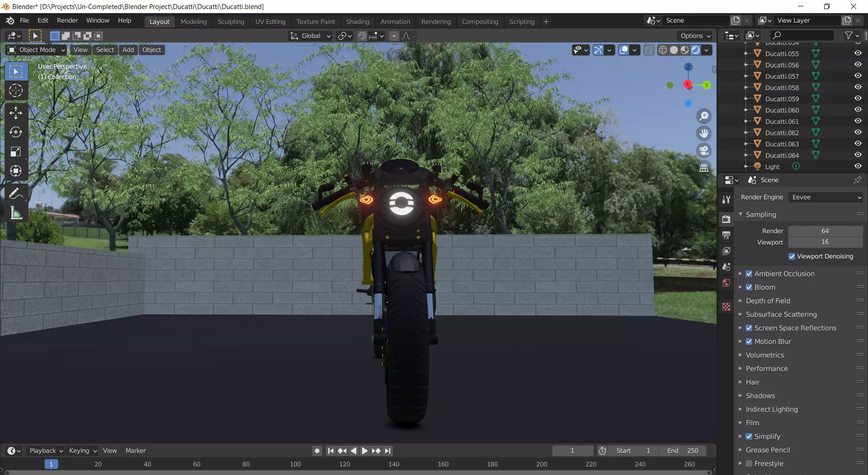Open the Texture properties checker icon
Screen dimensions: 868x475
726,306
